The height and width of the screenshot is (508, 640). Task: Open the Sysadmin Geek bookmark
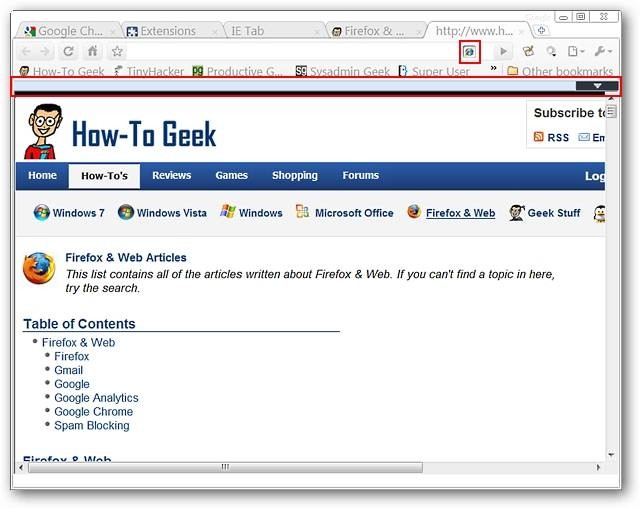(342, 71)
